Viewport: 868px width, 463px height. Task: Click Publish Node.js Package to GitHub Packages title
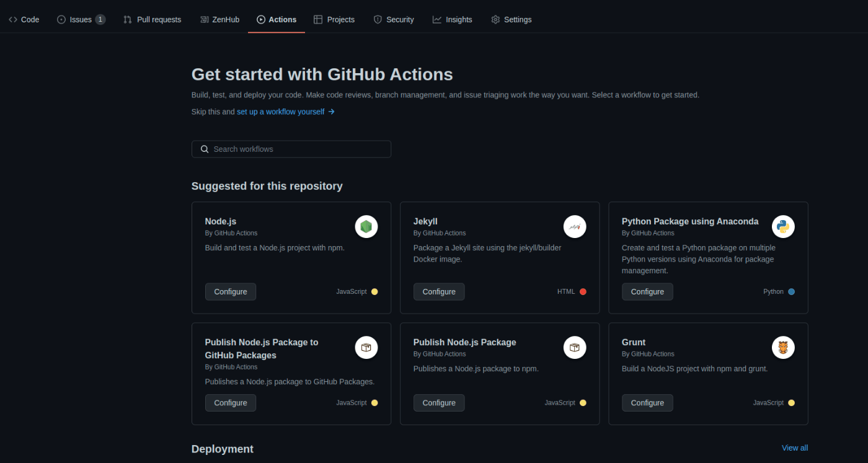tap(262, 349)
